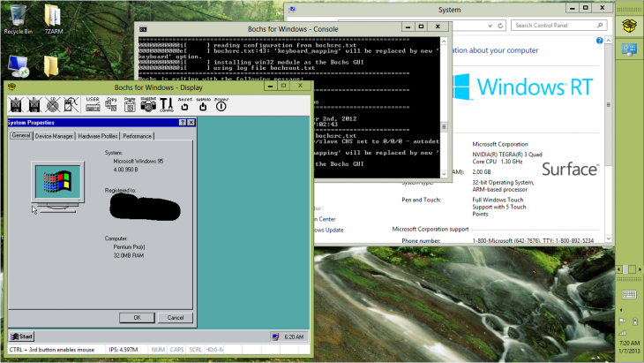Click OK in System Properties dialog
The width and height of the screenshot is (644, 363).
137,317
